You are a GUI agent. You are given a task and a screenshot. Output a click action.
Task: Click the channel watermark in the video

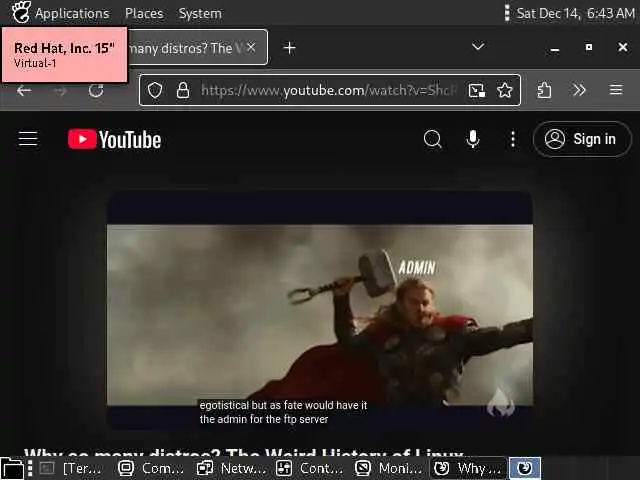point(501,402)
